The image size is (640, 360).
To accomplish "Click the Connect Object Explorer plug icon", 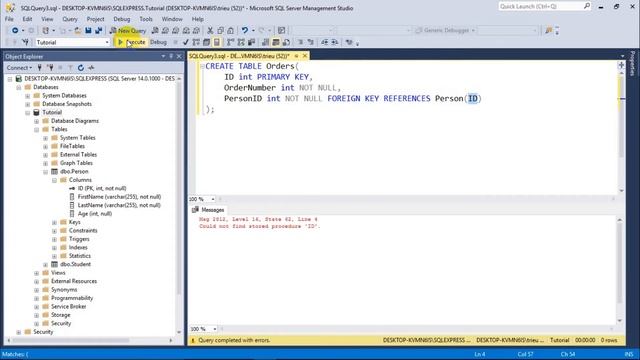I will 40,68.
